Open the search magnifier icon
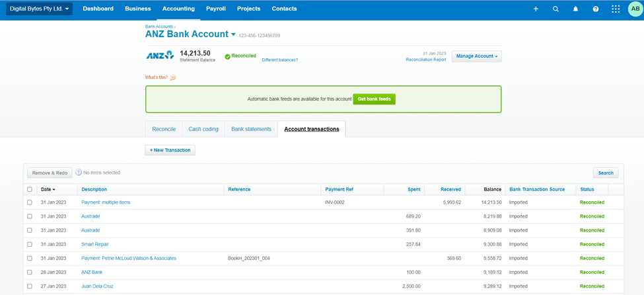This screenshot has width=644, height=295. point(555,9)
